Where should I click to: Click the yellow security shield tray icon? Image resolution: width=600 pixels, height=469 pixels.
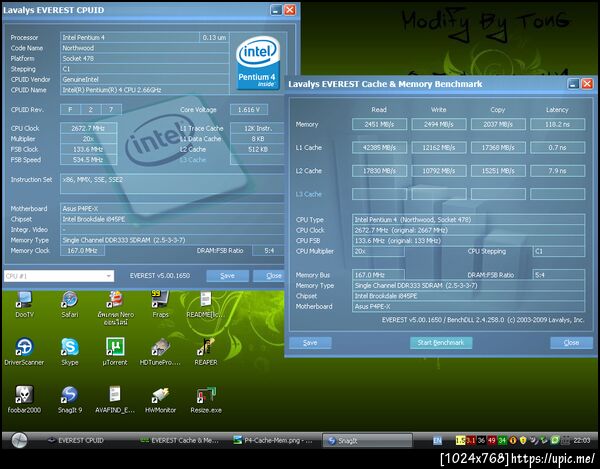[523, 441]
